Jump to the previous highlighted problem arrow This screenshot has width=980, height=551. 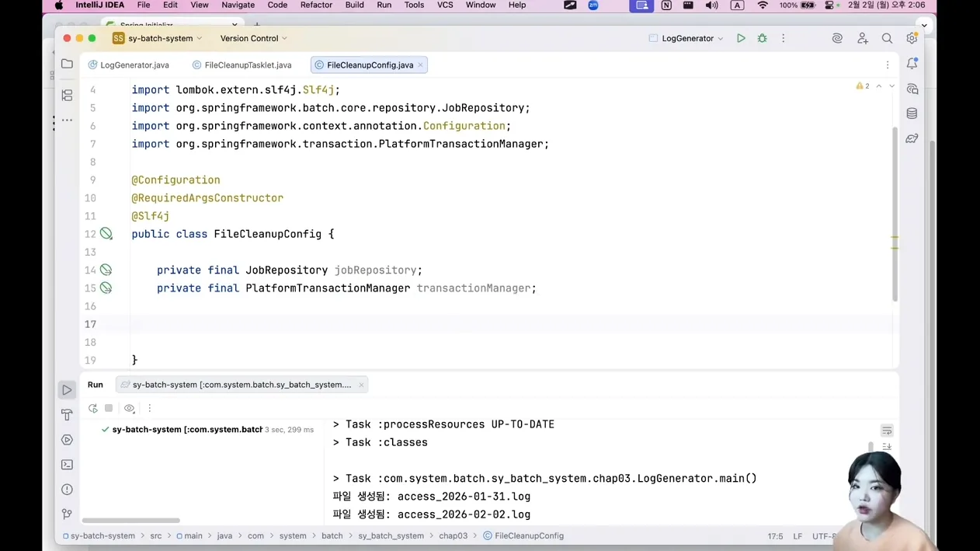coord(879,86)
